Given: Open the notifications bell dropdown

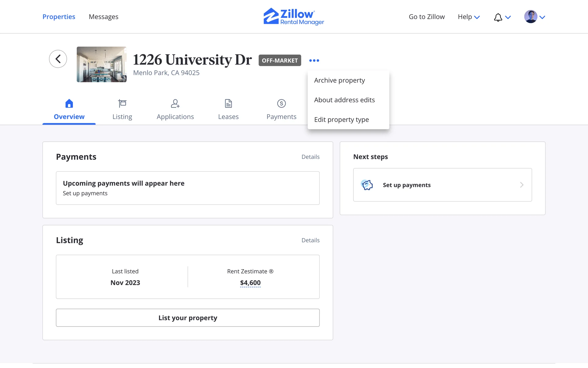Looking at the screenshot, I should pos(502,17).
